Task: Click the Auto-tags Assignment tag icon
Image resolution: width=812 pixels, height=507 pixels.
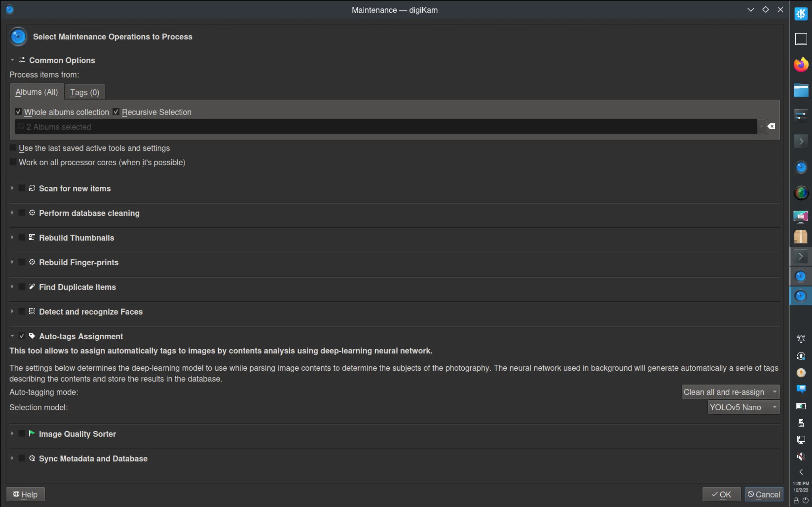Action: pos(32,336)
